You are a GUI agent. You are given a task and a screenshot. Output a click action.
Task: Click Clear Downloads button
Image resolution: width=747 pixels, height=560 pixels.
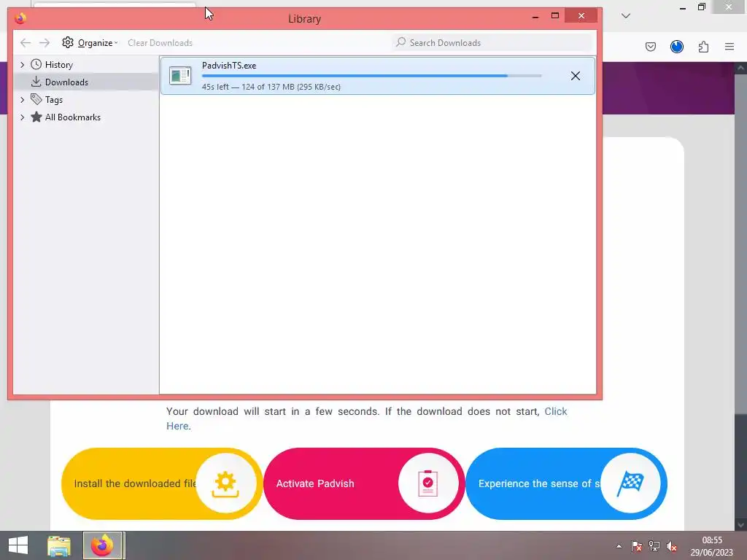coord(160,43)
